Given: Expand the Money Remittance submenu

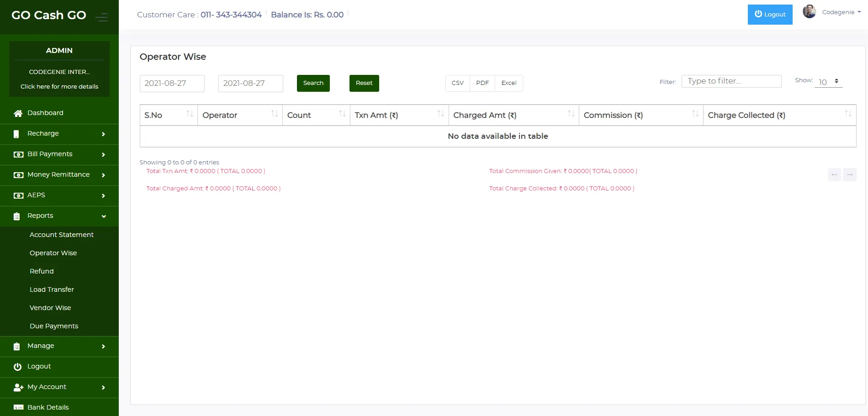Looking at the screenshot, I should pos(59,175).
